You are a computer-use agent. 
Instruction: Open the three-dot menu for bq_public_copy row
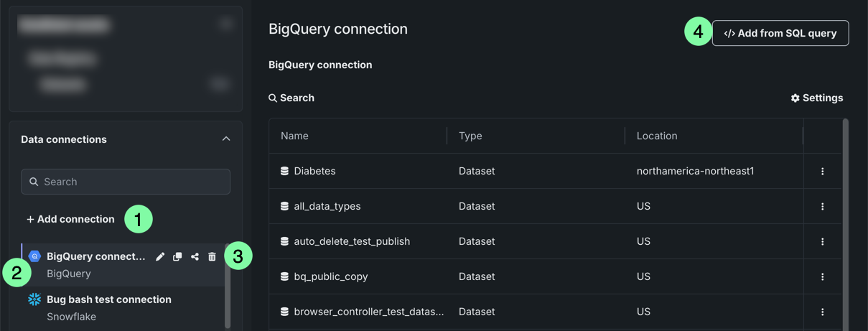(x=822, y=276)
